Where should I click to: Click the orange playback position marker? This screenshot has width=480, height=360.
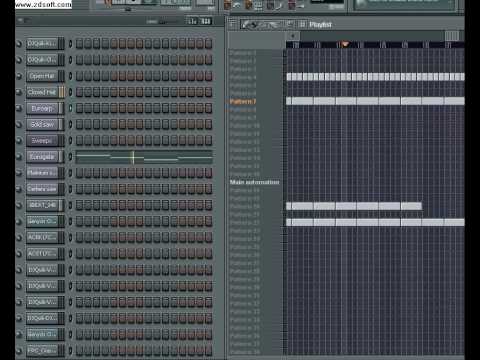pyautogui.click(x=345, y=44)
